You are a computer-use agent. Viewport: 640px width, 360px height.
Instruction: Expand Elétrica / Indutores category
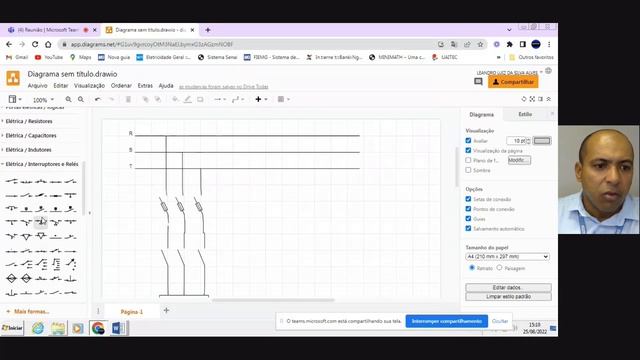28,150
